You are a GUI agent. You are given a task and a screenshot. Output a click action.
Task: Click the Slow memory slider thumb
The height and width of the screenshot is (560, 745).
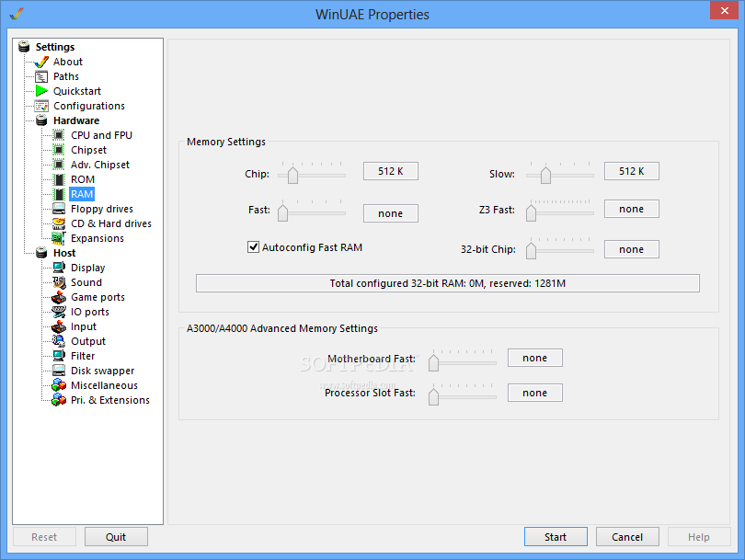(545, 175)
